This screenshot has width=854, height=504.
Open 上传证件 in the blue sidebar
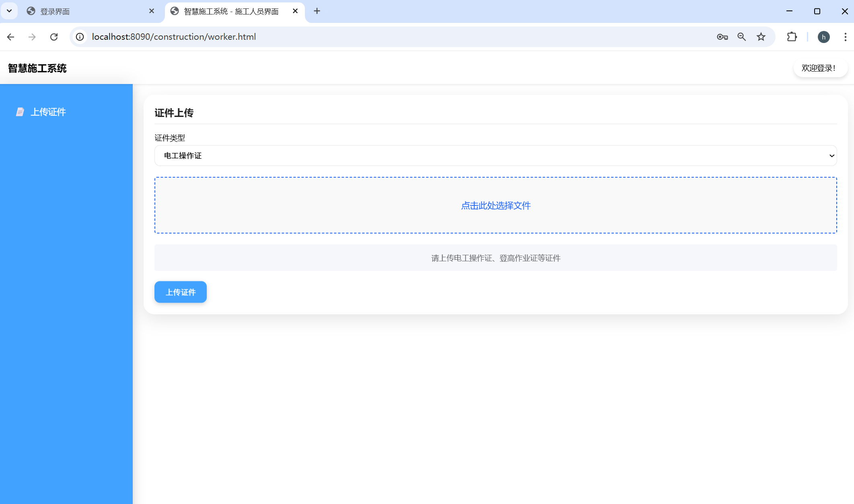[x=48, y=112]
